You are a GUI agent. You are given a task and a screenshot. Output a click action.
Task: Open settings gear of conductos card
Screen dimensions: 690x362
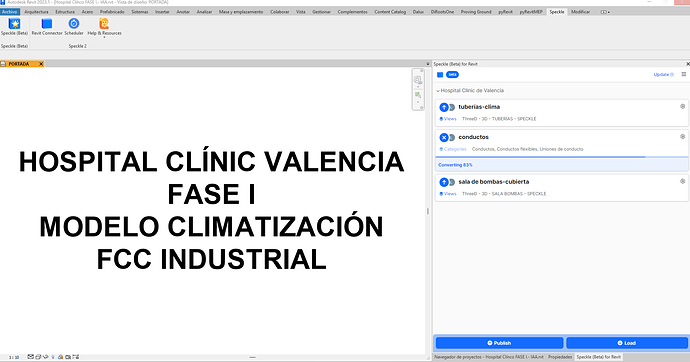coord(683,137)
